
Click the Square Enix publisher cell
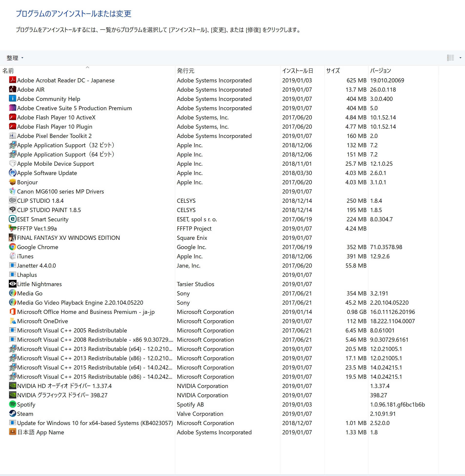pyautogui.click(x=192, y=238)
